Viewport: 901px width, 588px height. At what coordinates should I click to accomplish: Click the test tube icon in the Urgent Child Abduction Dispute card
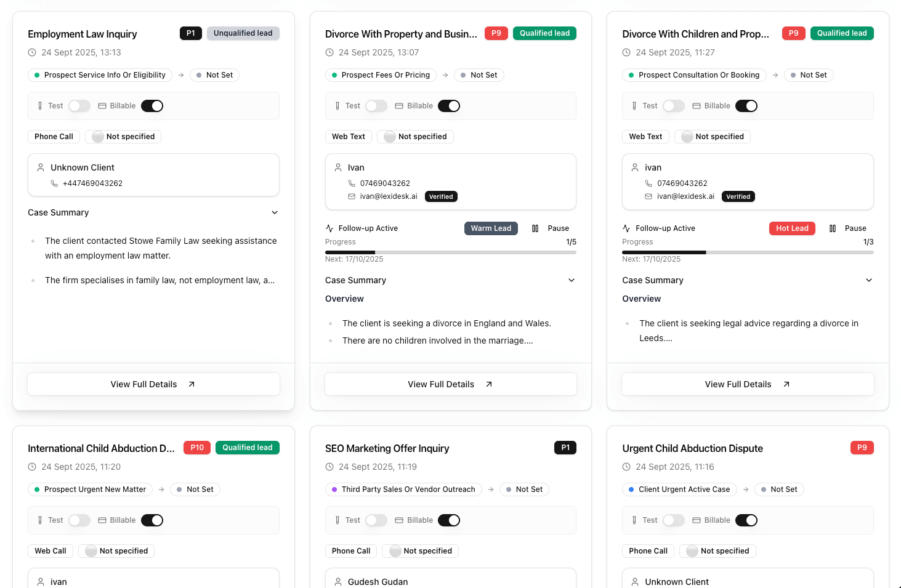tap(634, 520)
